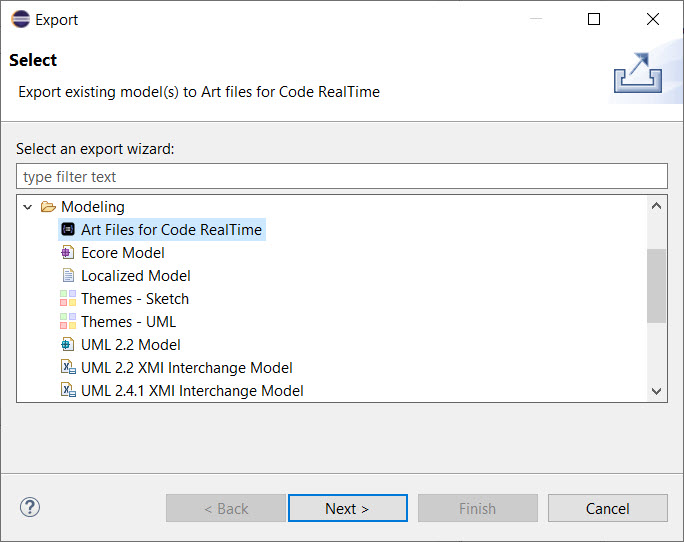
Task: Click the disabled Finish button
Action: pos(478,508)
